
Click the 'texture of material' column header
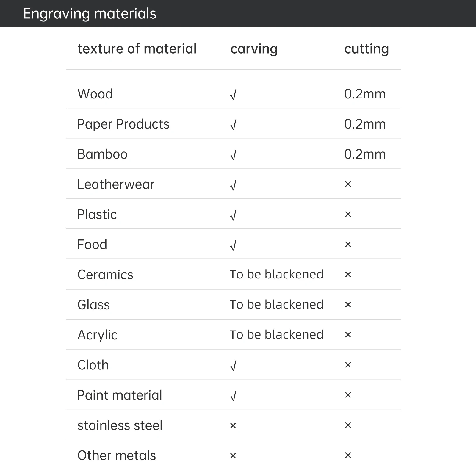coord(137,49)
